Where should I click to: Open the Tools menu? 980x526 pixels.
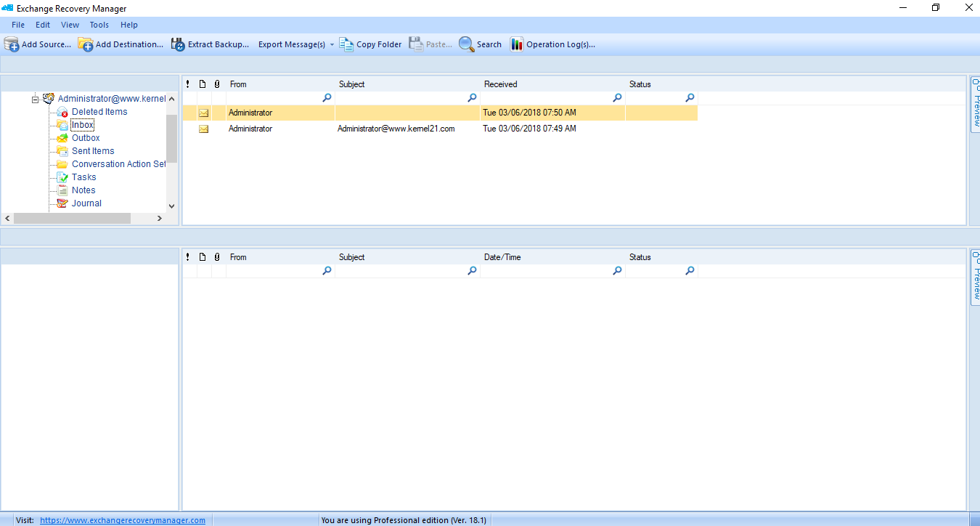pyautogui.click(x=99, y=25)
